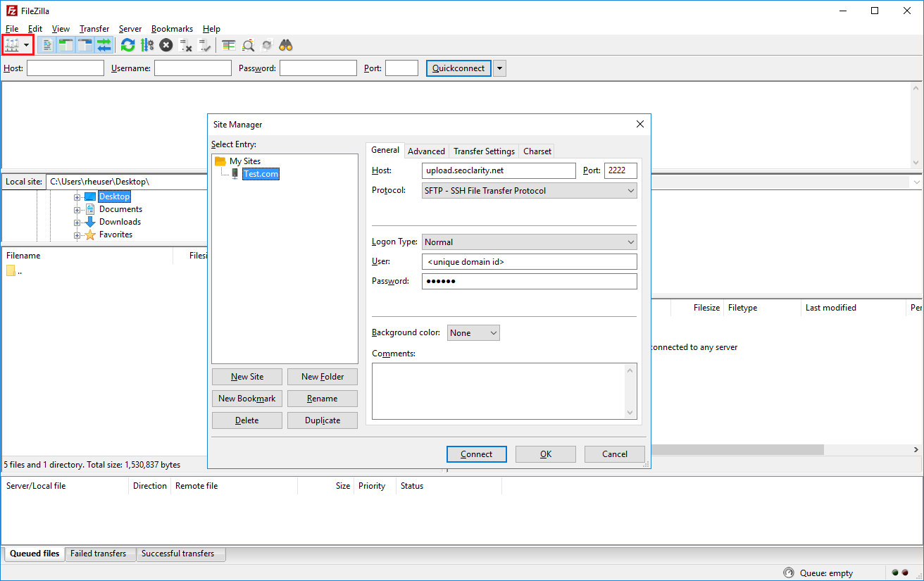Click the quickconnect Host field
This screenshot has height=581, width=924.
coord(65,68)
